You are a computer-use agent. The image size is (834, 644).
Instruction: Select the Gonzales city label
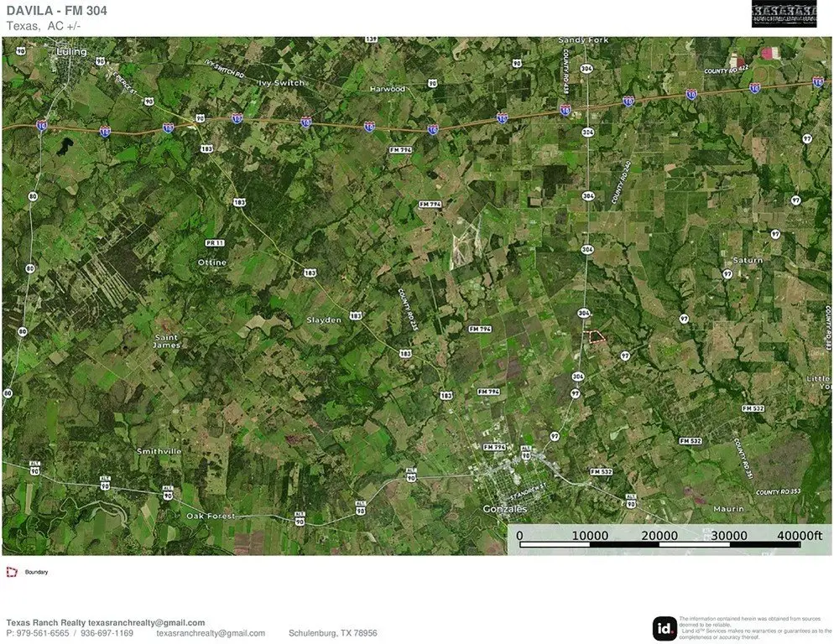[x=504, y=509]
